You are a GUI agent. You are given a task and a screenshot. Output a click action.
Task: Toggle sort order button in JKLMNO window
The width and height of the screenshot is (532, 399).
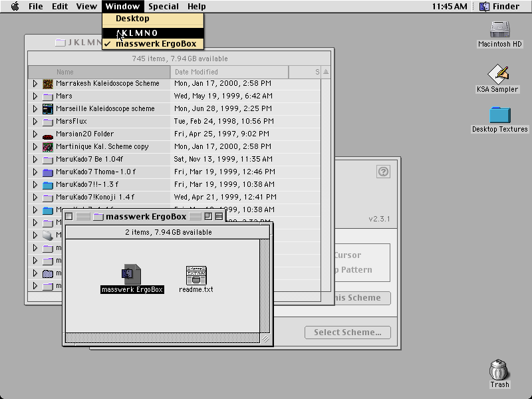point(326,72)
